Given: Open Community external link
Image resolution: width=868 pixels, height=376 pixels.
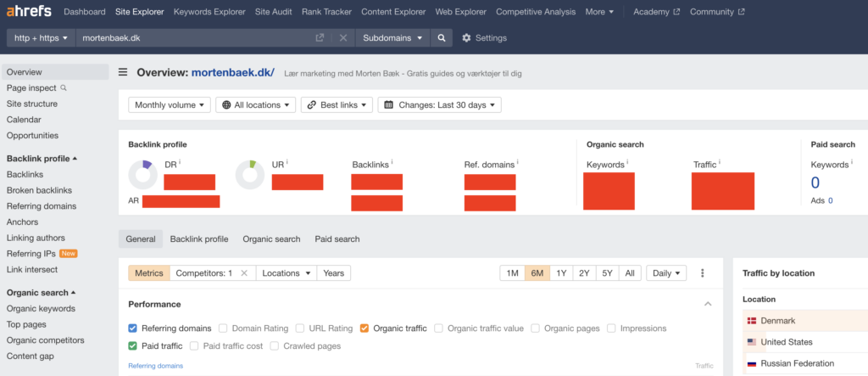Looking at the screenshot, I should [x=717, y=12].
